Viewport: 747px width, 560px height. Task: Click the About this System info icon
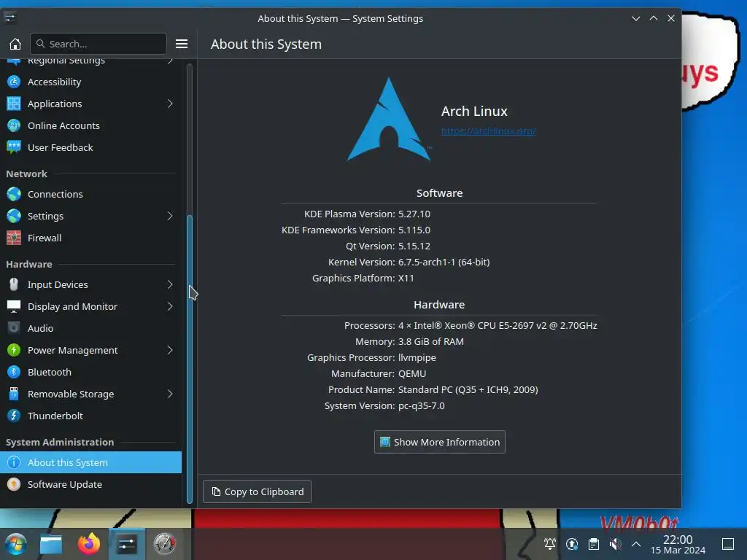tap(14, 462)
